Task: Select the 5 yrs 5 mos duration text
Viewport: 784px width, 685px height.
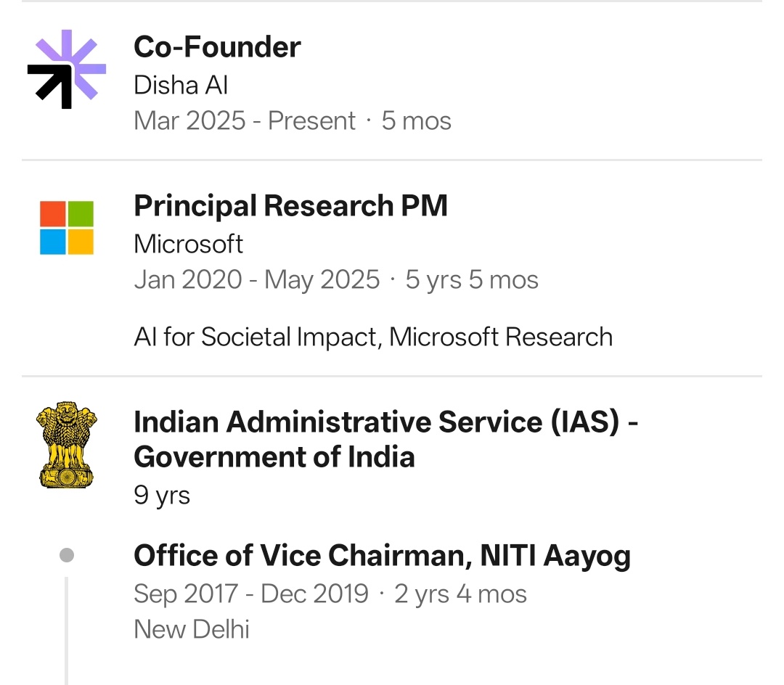Action: coord(472,280)
